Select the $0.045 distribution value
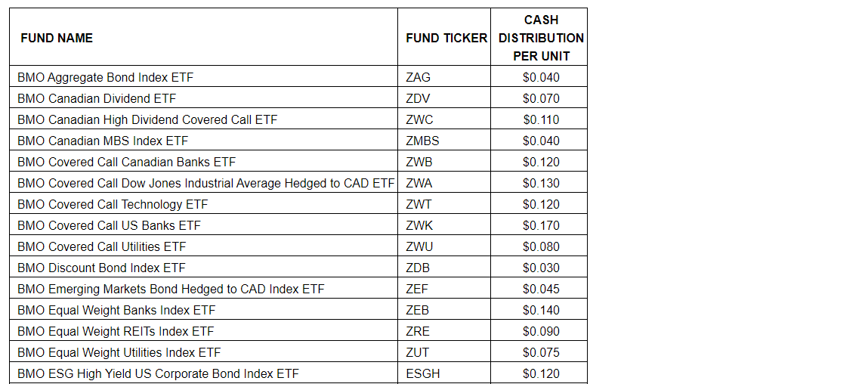This screenshot has height=384, width=868. click(x=541, y=289)
